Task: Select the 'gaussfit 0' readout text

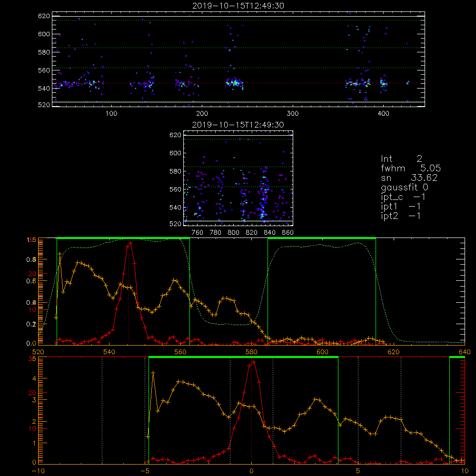Action: (404, 187)
